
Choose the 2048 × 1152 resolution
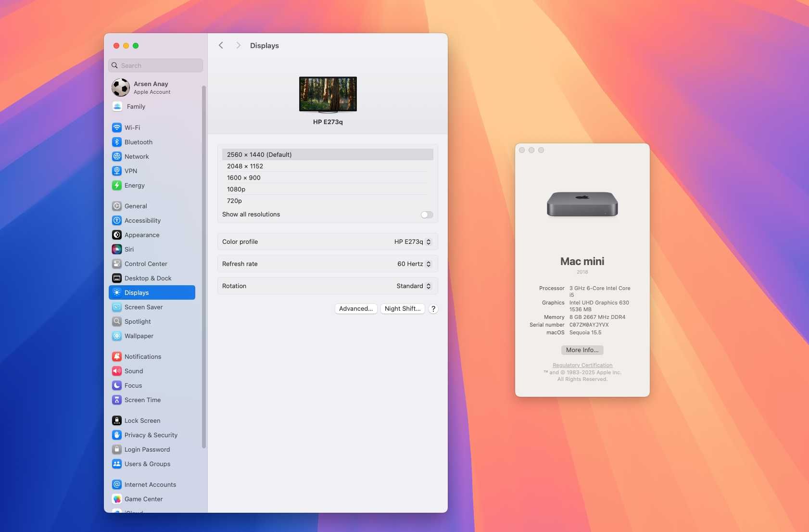click(x=328, y=166)
